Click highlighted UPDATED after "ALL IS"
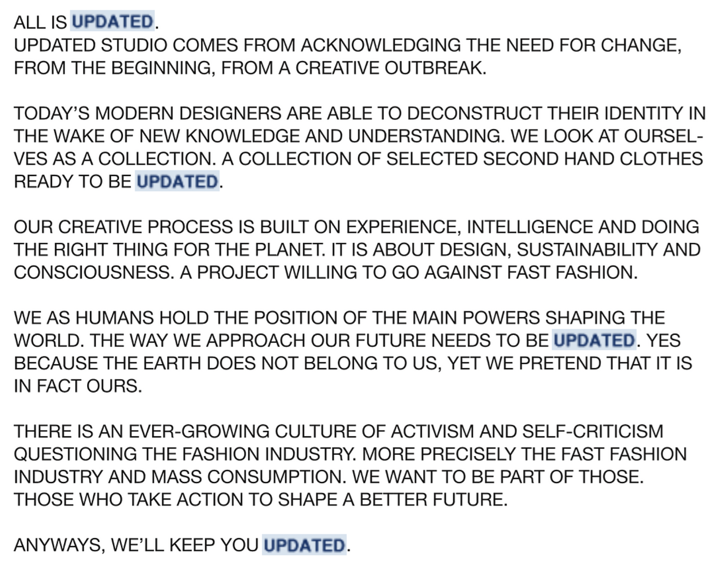This screenshot has height=583, width=728. pos(112,22)
